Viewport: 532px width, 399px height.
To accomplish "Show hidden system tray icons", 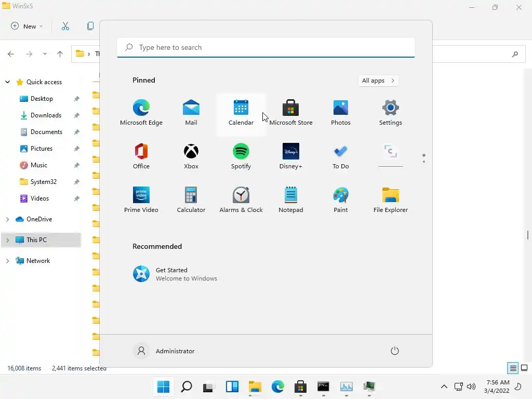I will coord(444,387).
